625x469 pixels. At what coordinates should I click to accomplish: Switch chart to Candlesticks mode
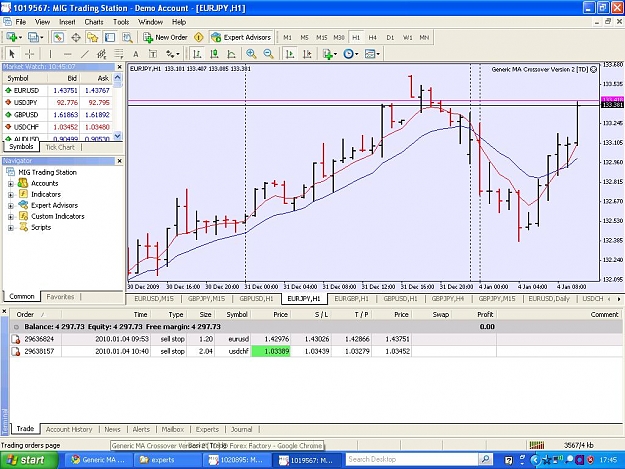click(x=214, y=53)
